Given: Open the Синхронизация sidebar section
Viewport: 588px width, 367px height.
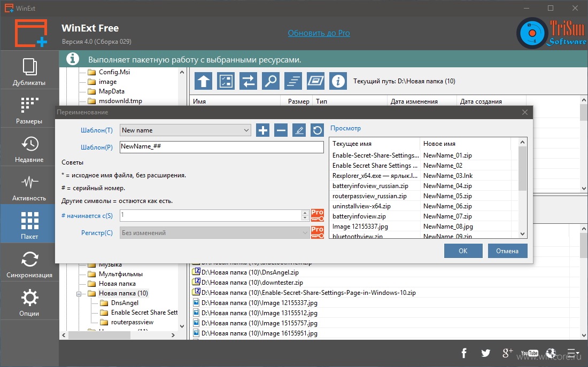Looking at the screenshot, I should [x=29, y=262].
